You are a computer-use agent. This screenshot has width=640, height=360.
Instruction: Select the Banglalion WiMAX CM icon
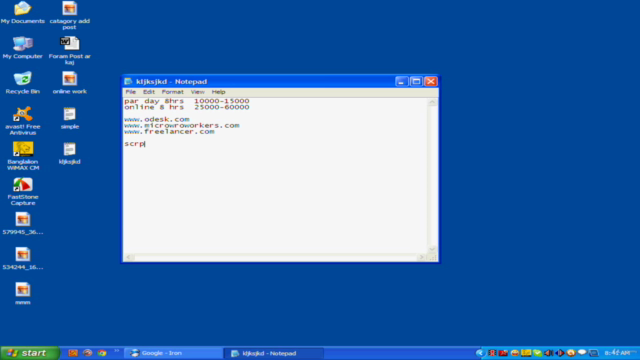tap(23, 156)
